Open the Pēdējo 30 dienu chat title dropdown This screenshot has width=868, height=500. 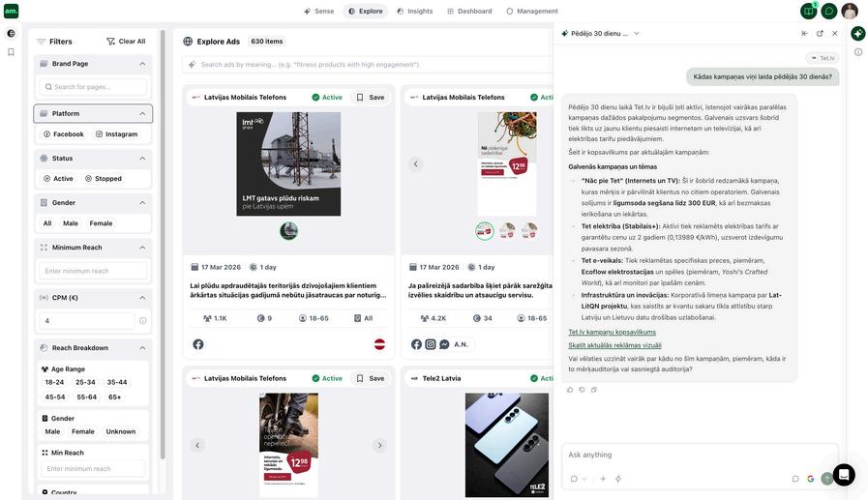coord(637,34)
